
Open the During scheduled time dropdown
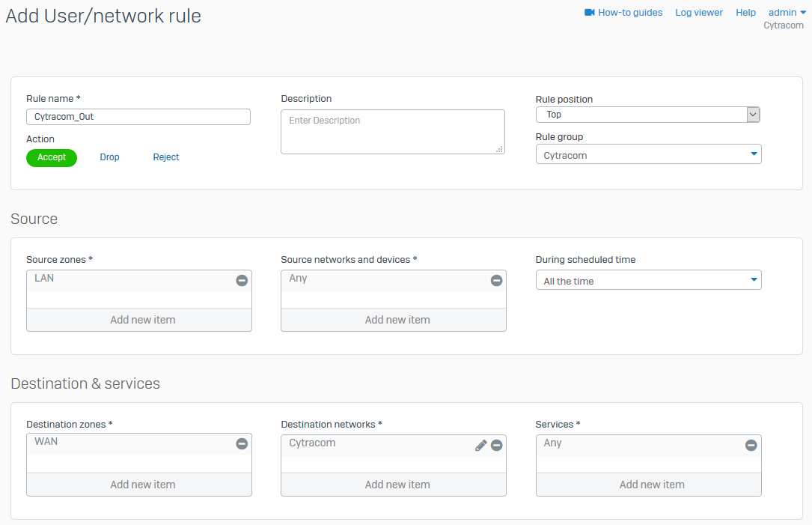point(648,280)
